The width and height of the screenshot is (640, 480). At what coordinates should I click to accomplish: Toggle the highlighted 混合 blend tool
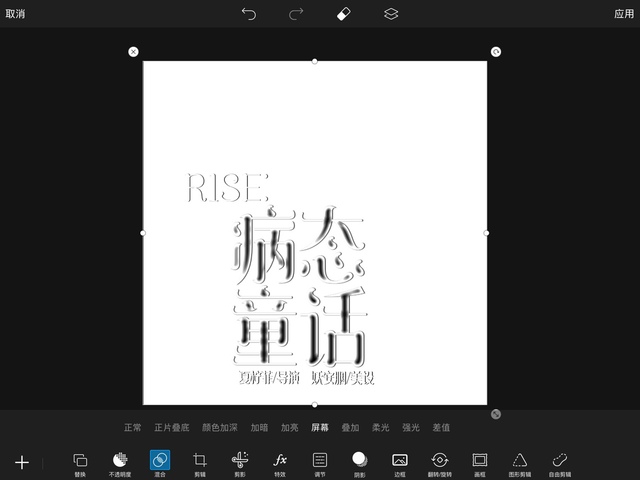click(x=160, y=460)
